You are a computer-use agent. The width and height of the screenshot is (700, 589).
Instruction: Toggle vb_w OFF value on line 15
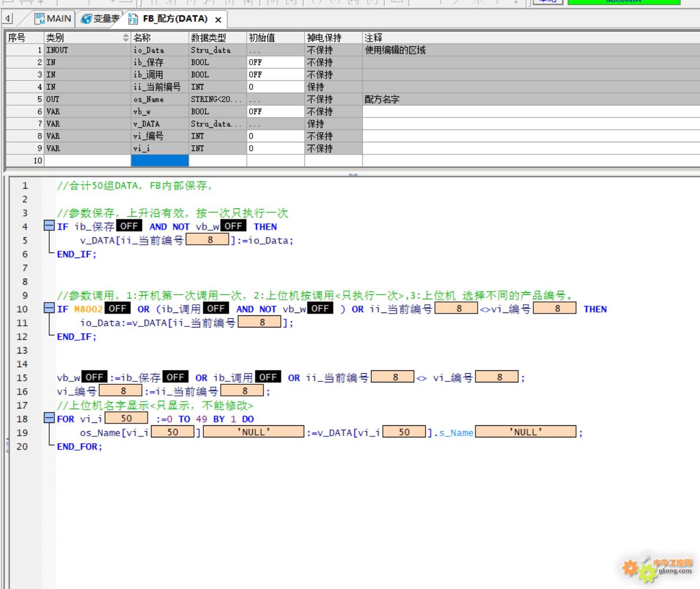[x=94, y=377]
